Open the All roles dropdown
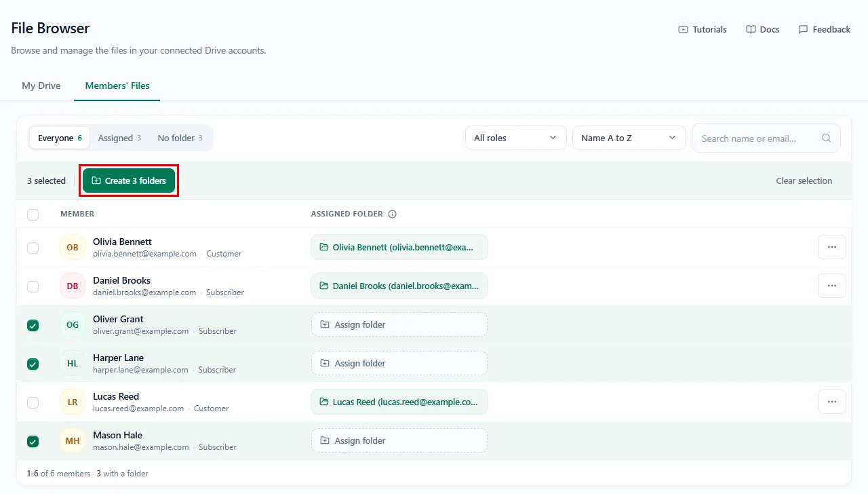This screenshot has width=868, height=494. tap(516, 138)
